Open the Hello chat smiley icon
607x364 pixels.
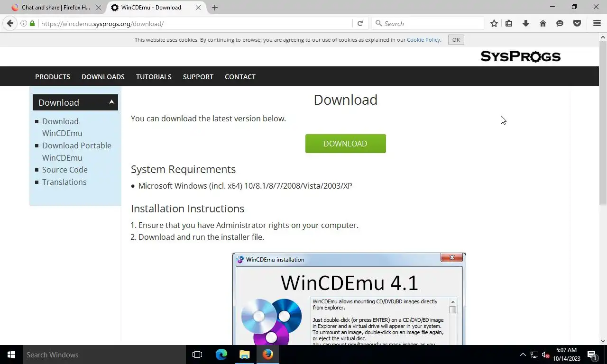point(560,24)
